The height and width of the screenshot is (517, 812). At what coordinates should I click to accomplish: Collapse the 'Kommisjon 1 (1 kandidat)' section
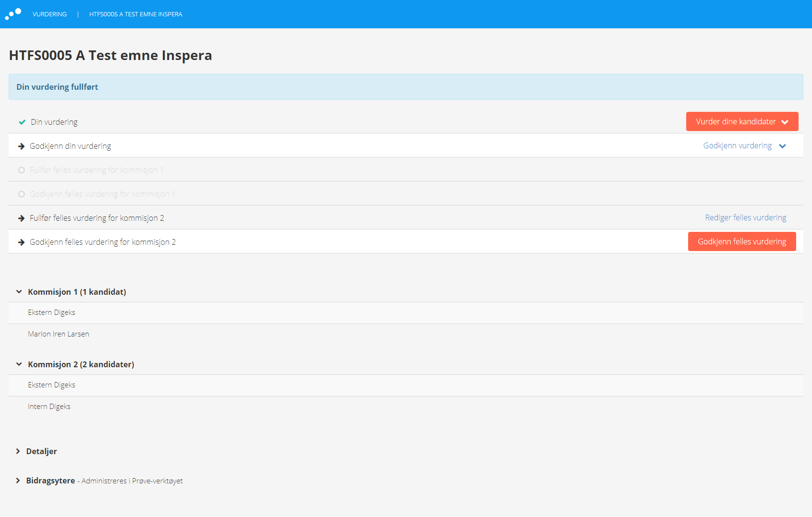tap(19, 292)
